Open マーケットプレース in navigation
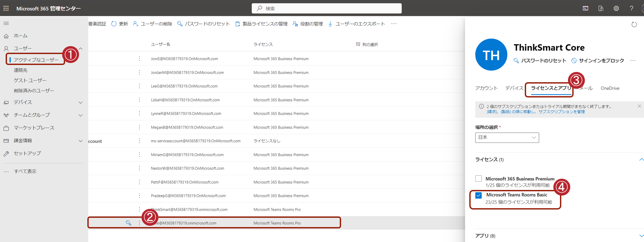This screenshot has height=242, width=644. click(x=34, y=128)
